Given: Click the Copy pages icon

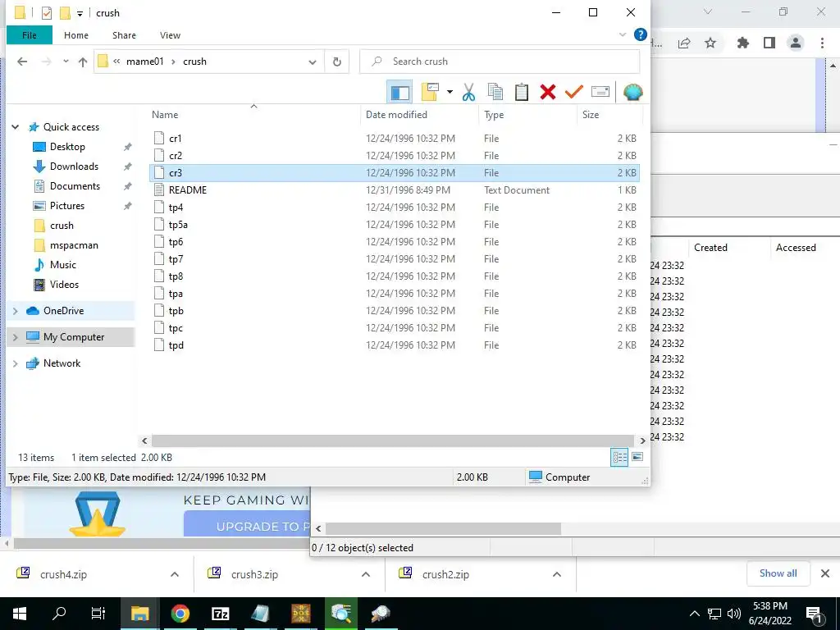Looking at the screenshot, I should click(495, 92).
